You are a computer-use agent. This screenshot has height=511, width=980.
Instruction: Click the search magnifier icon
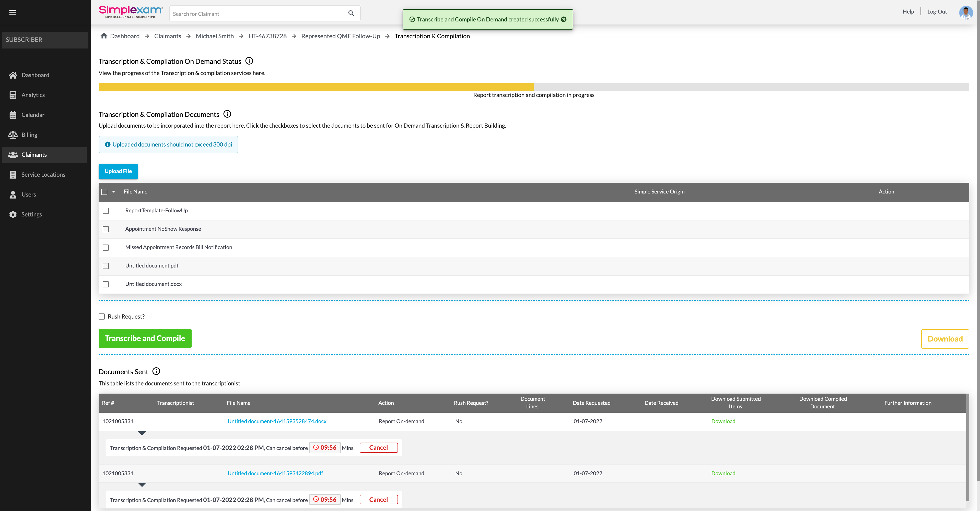tap(351, 13)
